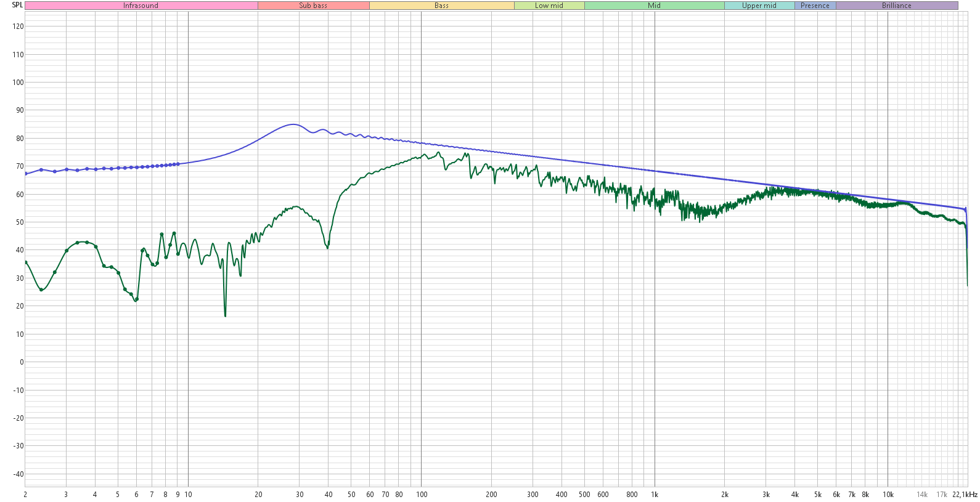Select the Upper mid band label
This screenshot has width=980, height=502.
(x=759, y=6)
